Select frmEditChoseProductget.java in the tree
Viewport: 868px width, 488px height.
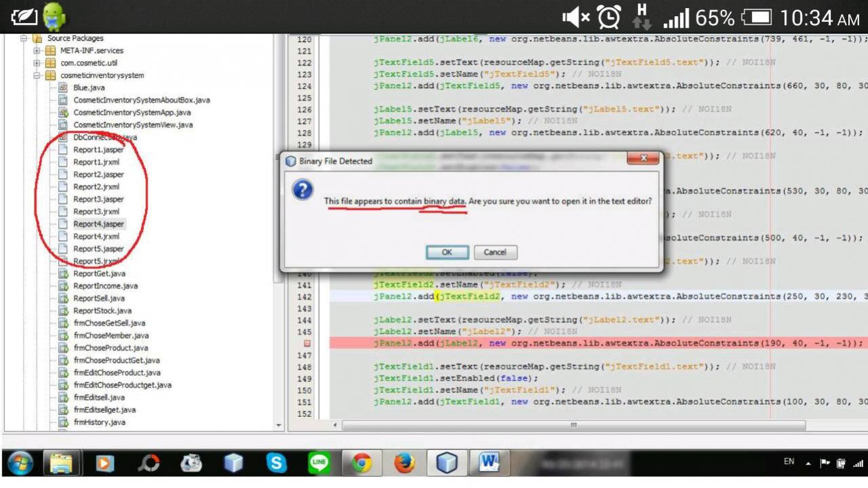[x=122, y=385]
